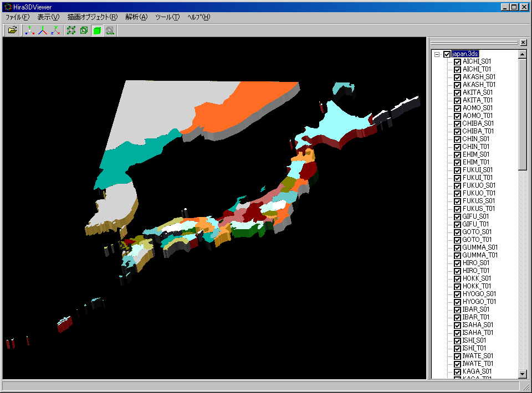Select the ISAHA_T01 tree item label
Screen dimensions: 532x393
tap(478, 333)
